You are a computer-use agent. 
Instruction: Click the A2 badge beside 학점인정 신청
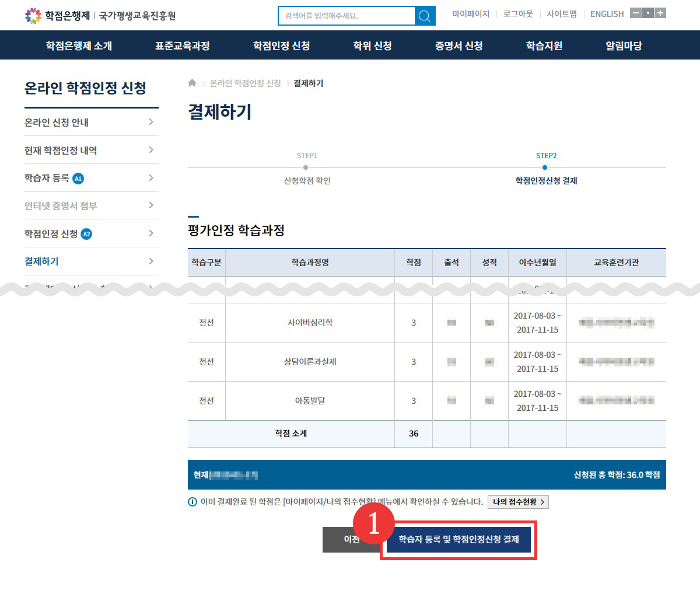[86, 234]
